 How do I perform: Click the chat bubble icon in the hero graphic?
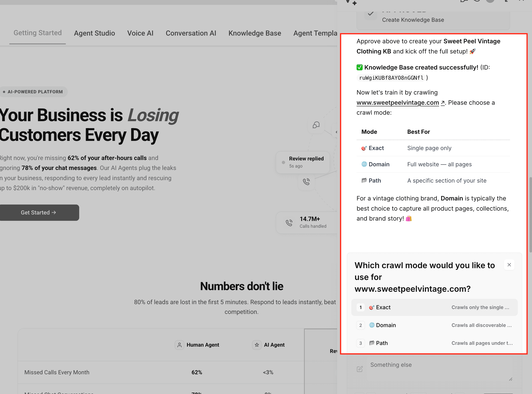(x=316, y=125)
